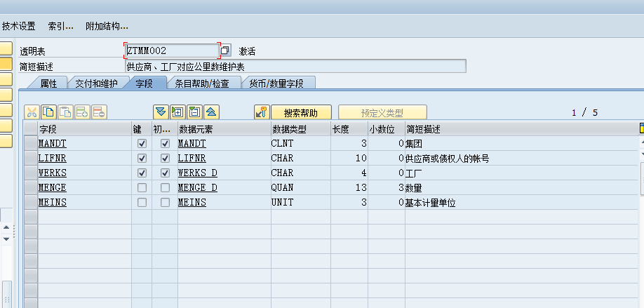Select row header for MENGE row

(x=31, y=187)
